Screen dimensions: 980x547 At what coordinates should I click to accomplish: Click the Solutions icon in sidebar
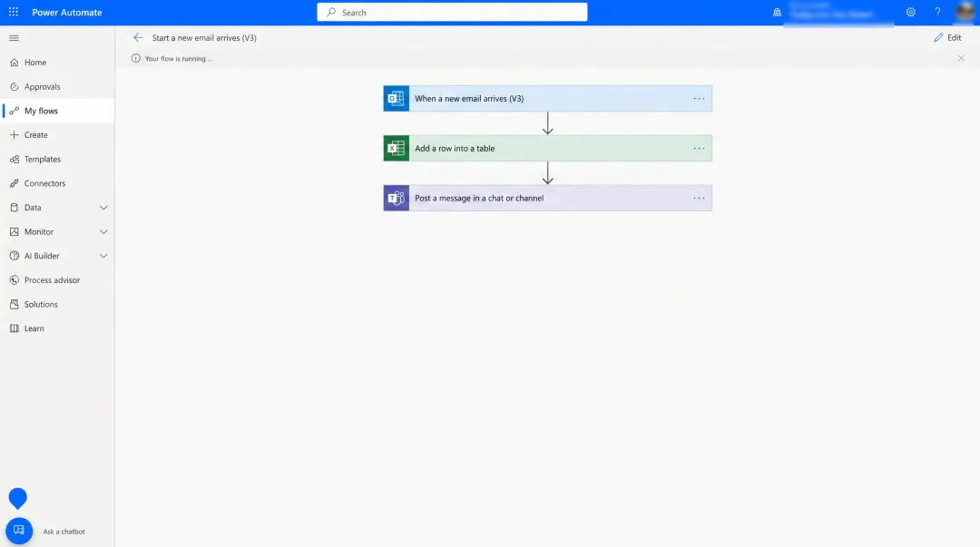click(15, 305)
